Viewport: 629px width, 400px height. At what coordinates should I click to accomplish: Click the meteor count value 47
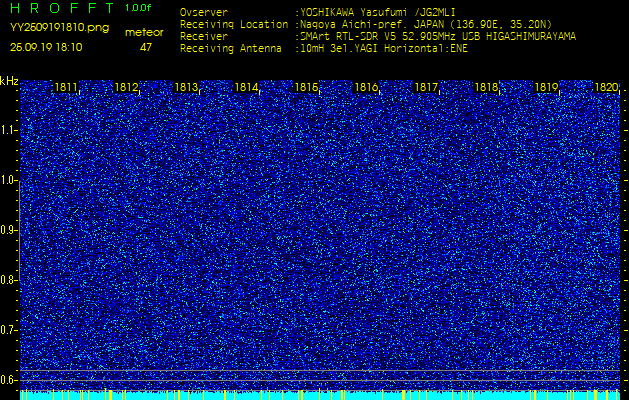(x=146, y=47)
